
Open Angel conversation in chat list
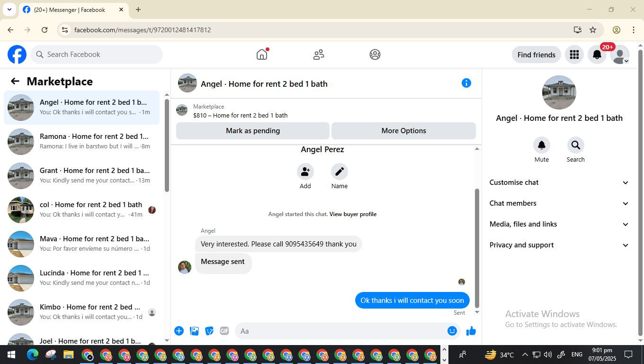point(82,108)
